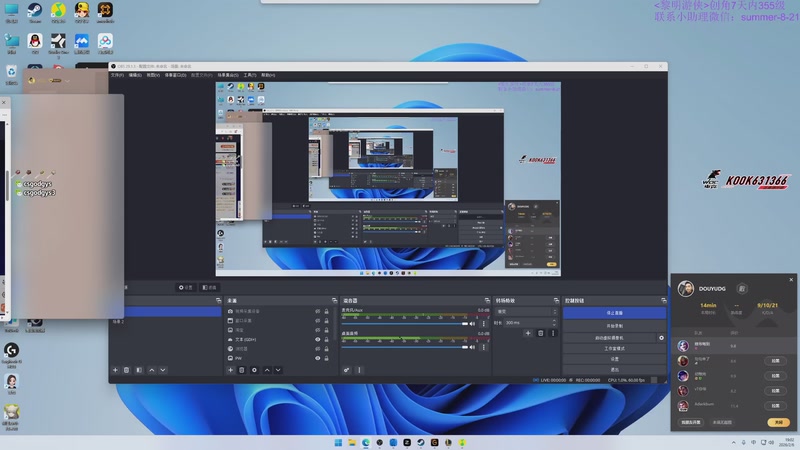Expand chevron in blurred window header
Image resolution: width=800 pixels, height=450 pixels.
(67, 81)
